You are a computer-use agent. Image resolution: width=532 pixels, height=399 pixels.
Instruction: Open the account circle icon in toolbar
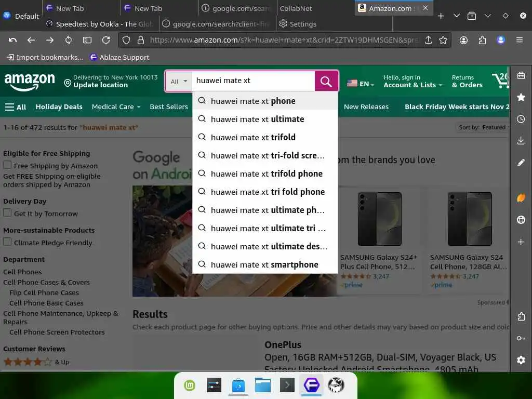click(x=463, y=40)
